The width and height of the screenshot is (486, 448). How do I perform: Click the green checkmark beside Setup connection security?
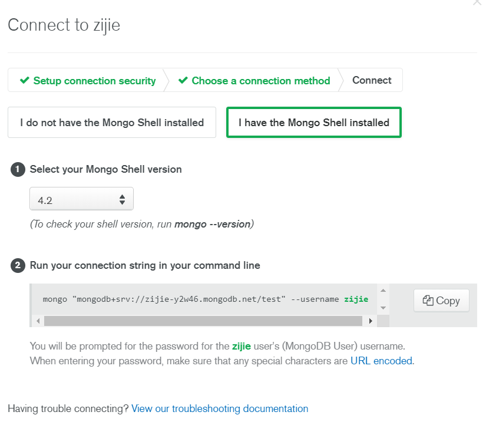pyautogui.click(x=25, y=80)
